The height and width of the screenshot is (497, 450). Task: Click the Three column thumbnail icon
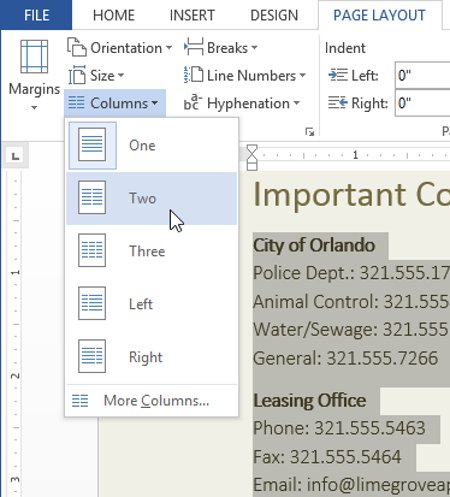coord(92,250)
